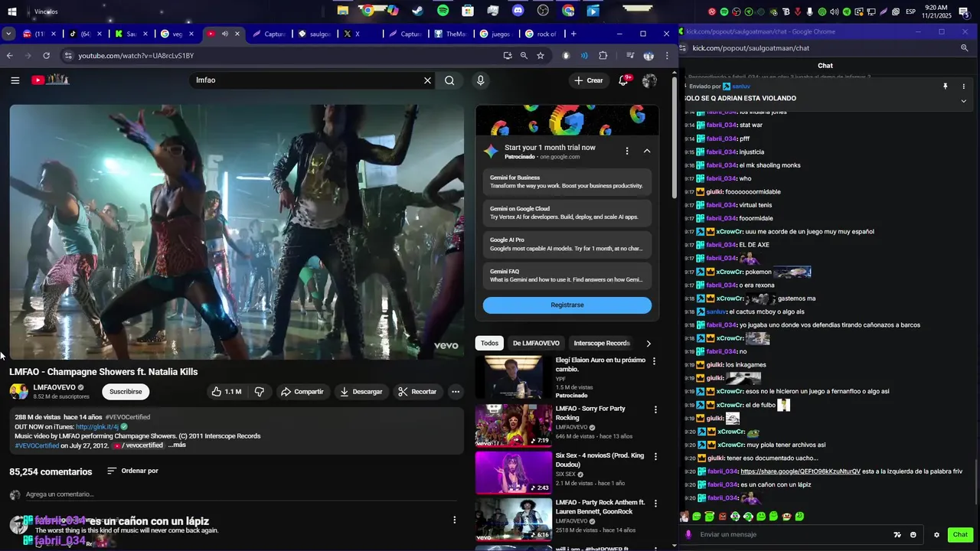
Task: Open menu for Party Rock Anthem video
Action: click(x=655, y=504)
